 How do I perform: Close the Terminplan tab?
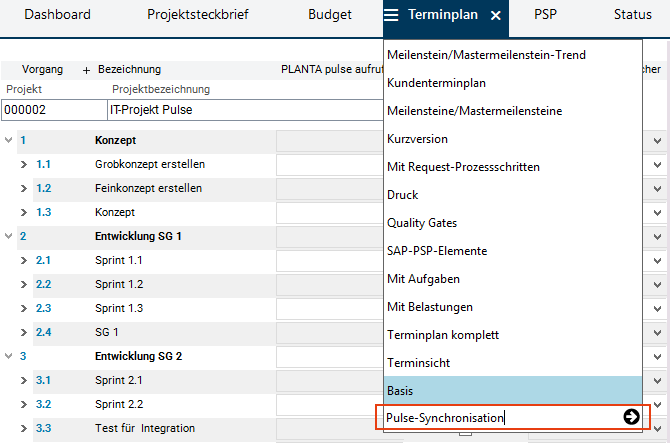pos(495,16)
